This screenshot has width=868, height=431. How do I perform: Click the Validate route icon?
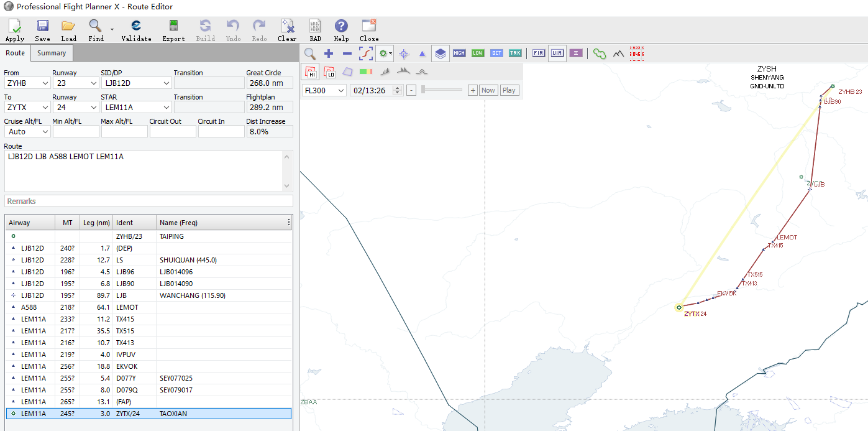point(136,30)
